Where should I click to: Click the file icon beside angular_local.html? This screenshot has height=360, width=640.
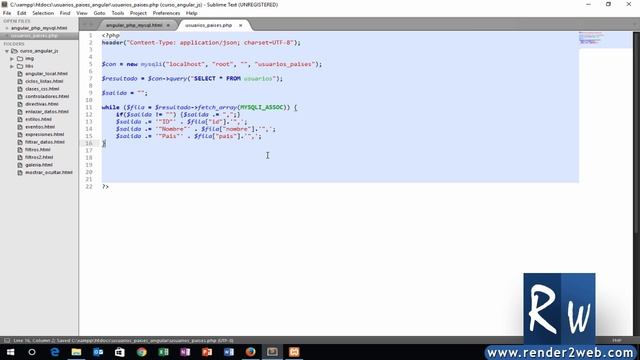[x=20, y=74]
